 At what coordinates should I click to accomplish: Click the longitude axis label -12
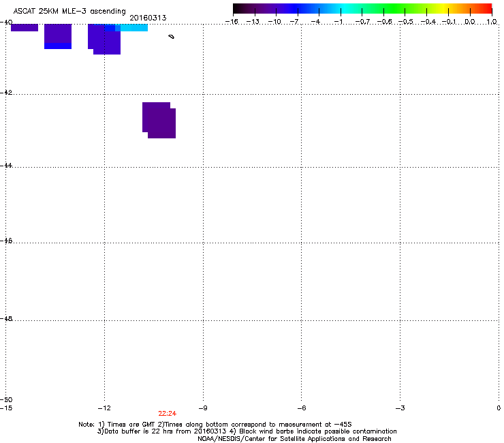(x=104, y=408)
